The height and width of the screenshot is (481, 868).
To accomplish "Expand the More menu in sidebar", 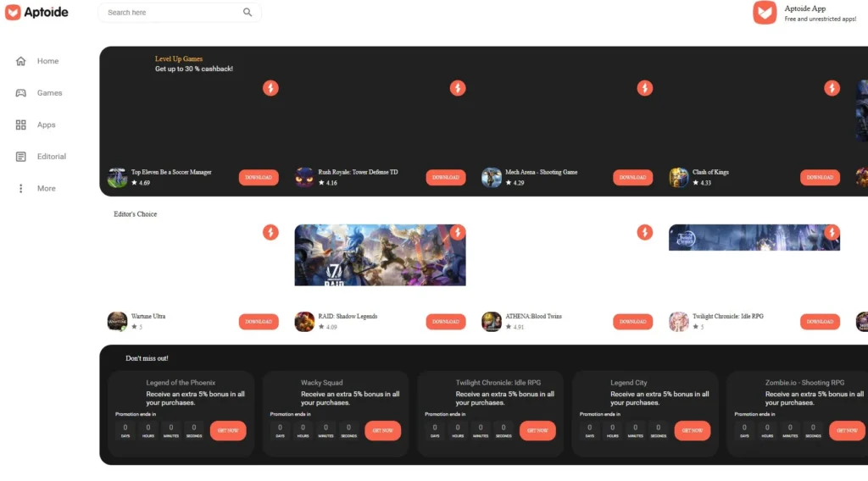I will 36,189.
